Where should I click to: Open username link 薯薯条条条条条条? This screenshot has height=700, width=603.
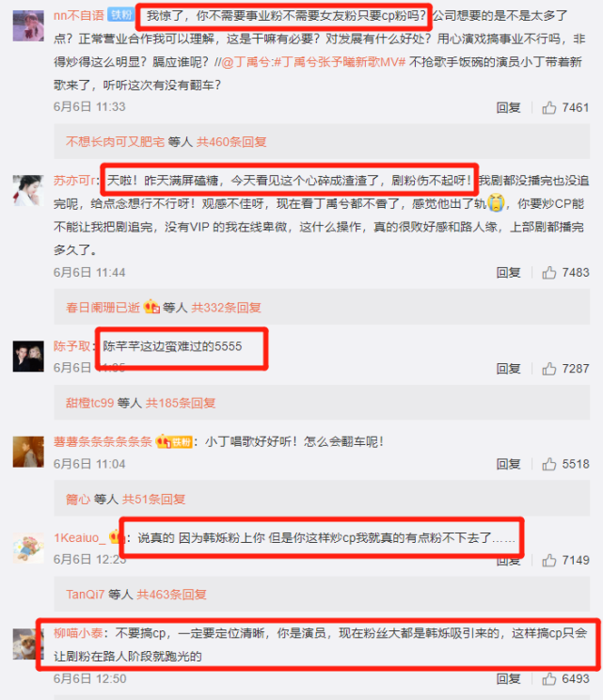click(103, 442)
